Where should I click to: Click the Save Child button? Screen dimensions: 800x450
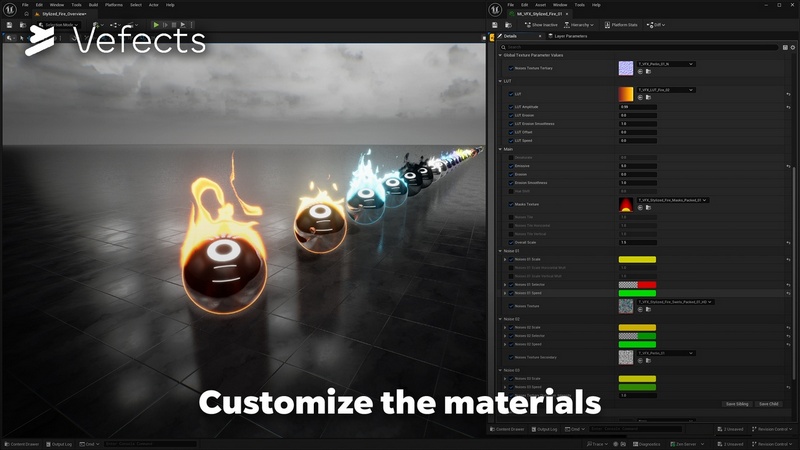point(768,404)
